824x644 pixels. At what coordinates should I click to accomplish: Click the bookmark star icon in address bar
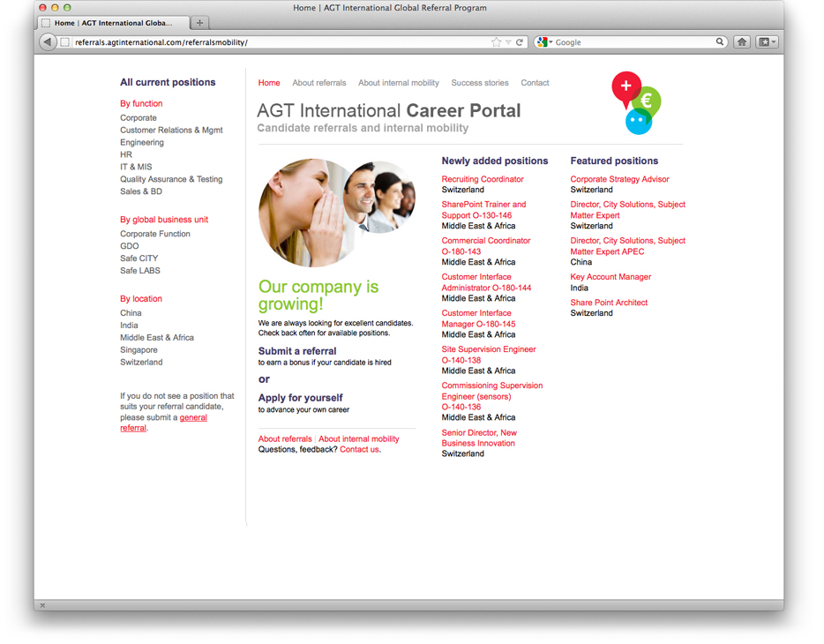(x=496, y=42)
